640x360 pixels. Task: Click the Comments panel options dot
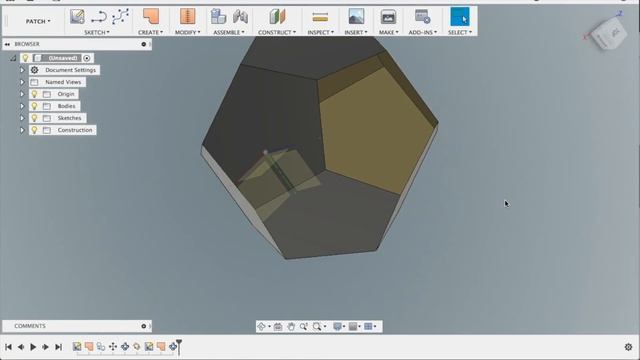(x=144, y=326)
